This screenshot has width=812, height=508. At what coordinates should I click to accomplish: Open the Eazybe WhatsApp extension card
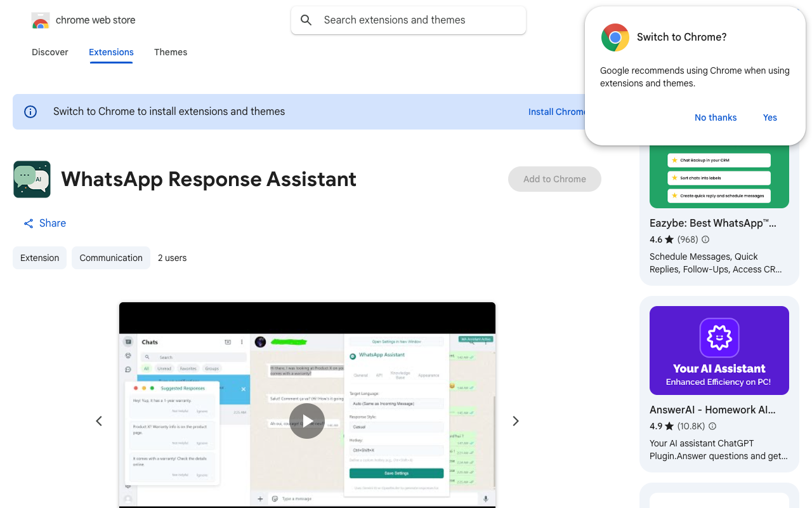tap(712, 223)
